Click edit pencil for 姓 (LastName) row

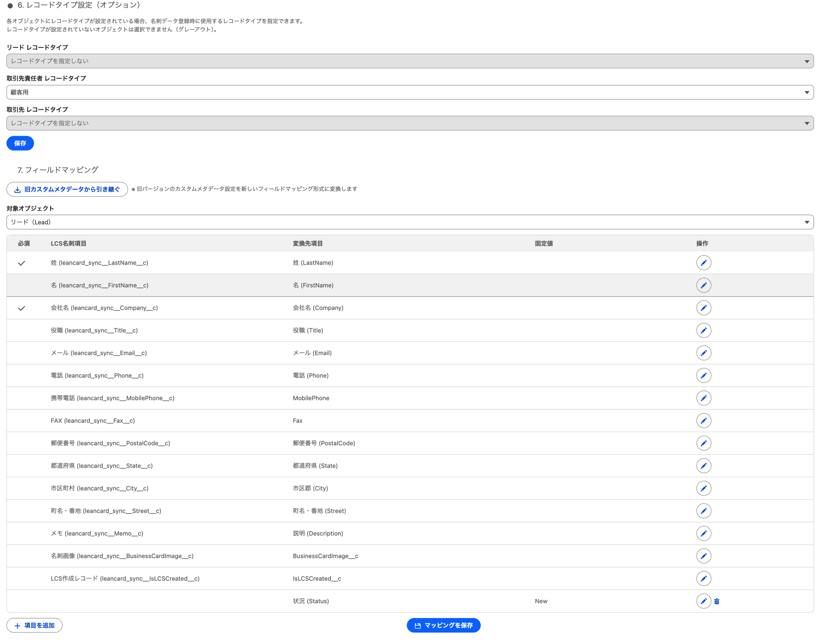pyautogui.click(x=703, y=263)
